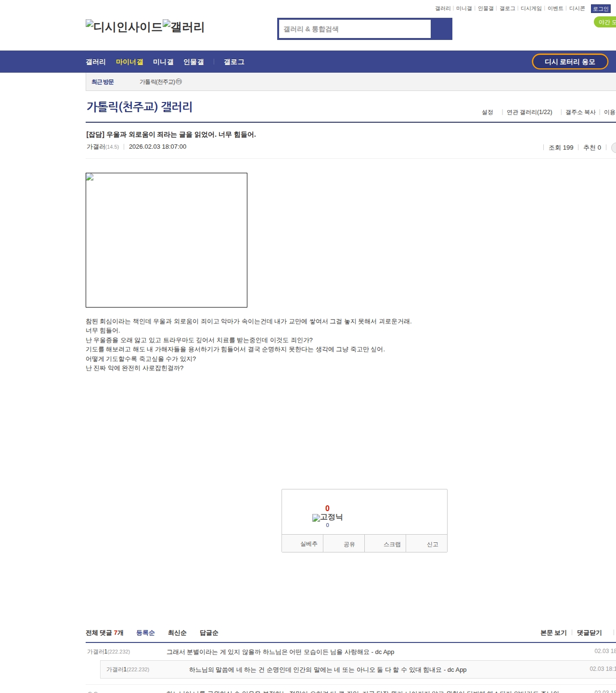The width and height of the screenshot is (616, 693).
Task: Open the 이벤트 link at the top
Action: 555,9
